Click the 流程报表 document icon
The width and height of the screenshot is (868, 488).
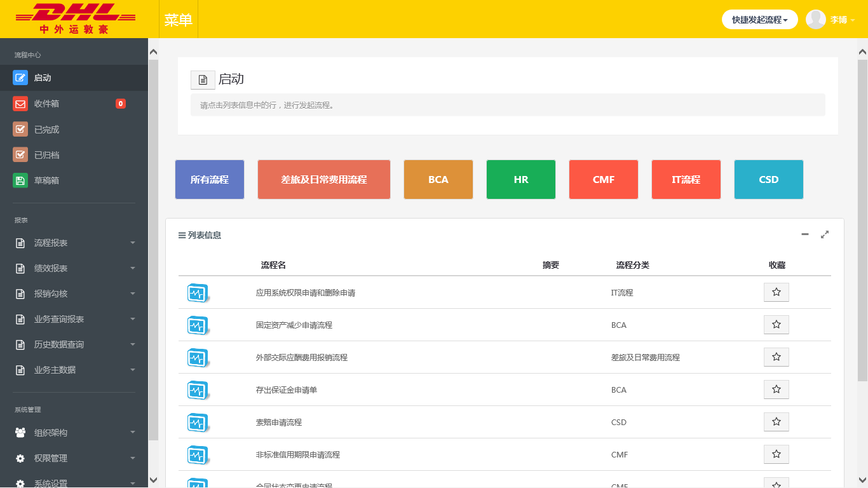pos(20,243)
